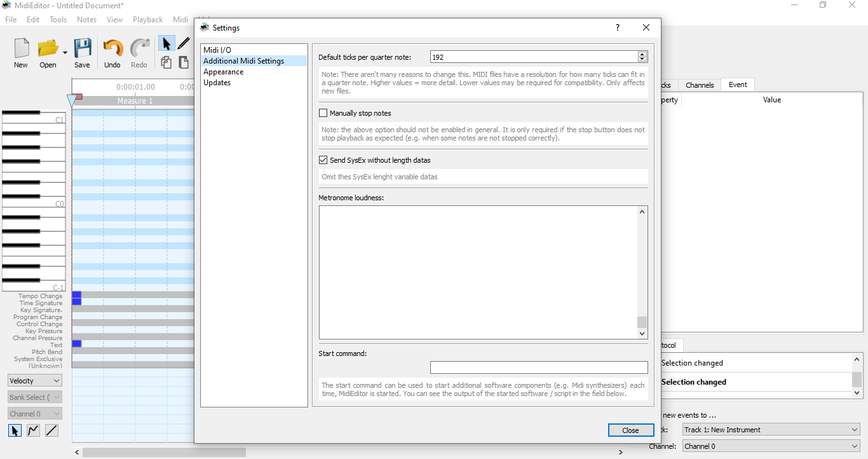The height and width of the screenshot is (459, 868).
Task: Click the metronome loudness list scrollbar thumb
Action: coord(642,322)
